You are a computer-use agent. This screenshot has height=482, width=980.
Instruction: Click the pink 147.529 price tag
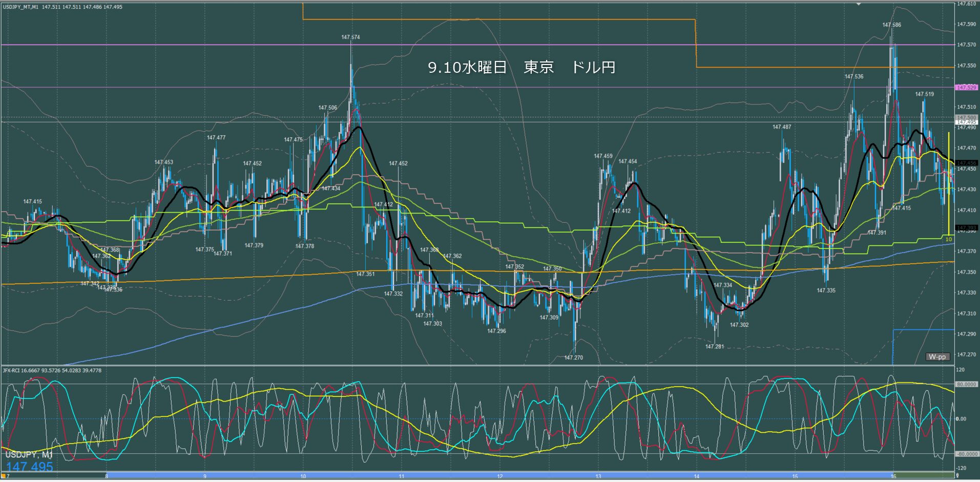[x=966, y=88]
